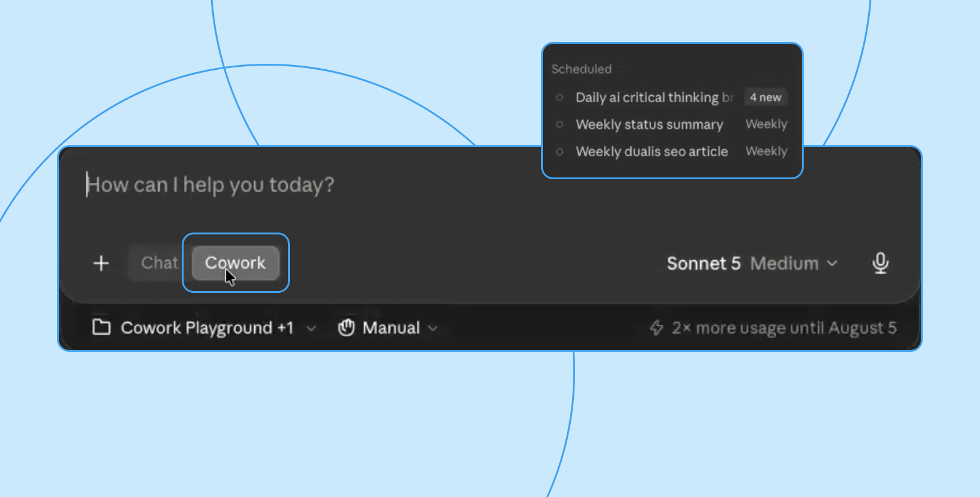Viewport: 980px width, 497px height.
Task: Click status circle beside Weekly status summary
Action: 559,125
